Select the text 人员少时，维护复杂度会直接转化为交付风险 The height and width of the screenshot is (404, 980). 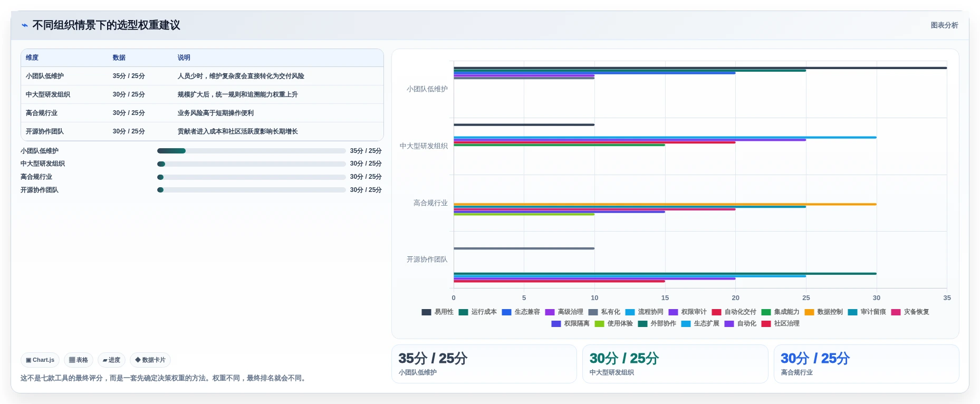[x=241, y=76]
